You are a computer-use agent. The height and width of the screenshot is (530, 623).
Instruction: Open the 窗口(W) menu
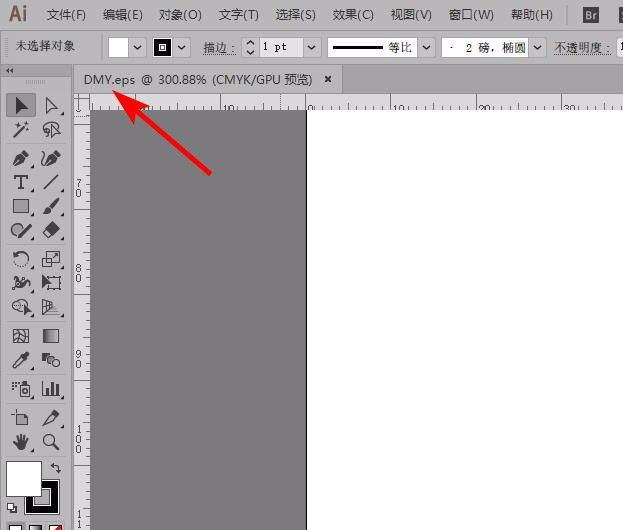click(471, 15)
